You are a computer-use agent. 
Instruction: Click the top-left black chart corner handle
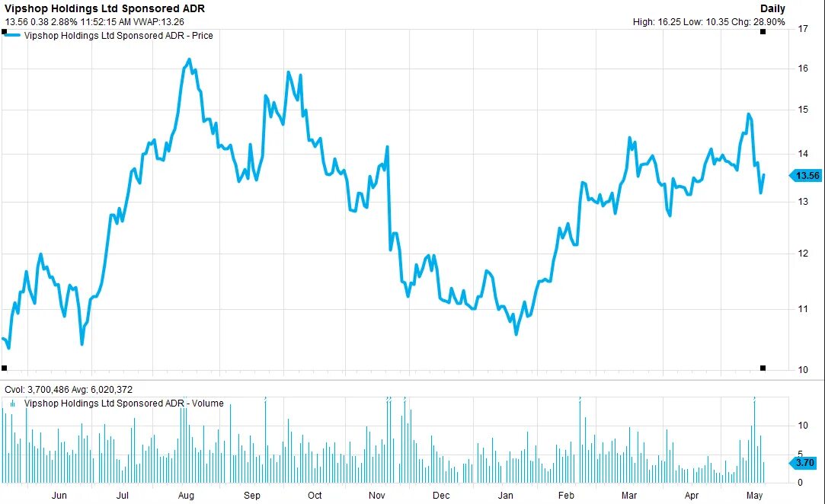click(5, 31)
